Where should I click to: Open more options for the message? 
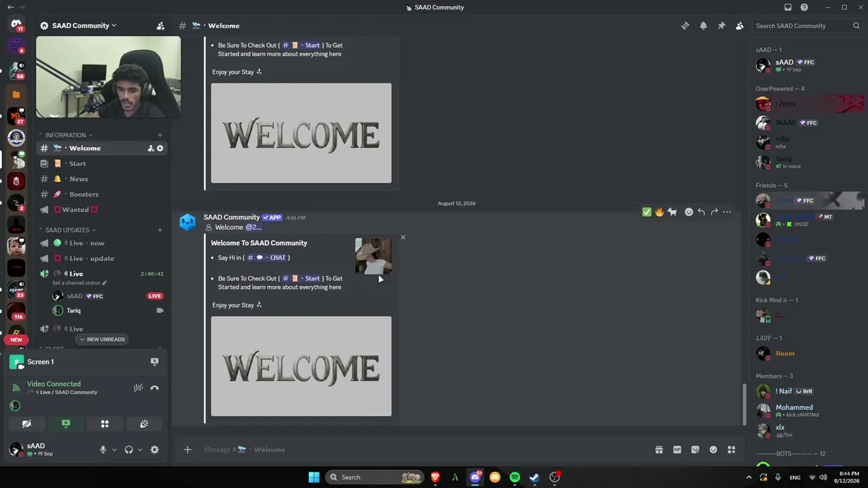tap(727, 212)
